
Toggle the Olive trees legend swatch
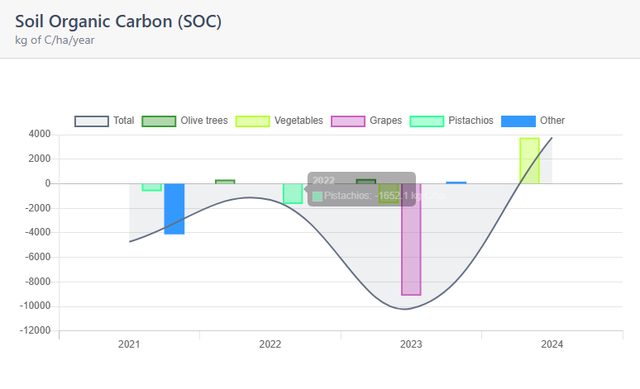(x=159, y=121)
